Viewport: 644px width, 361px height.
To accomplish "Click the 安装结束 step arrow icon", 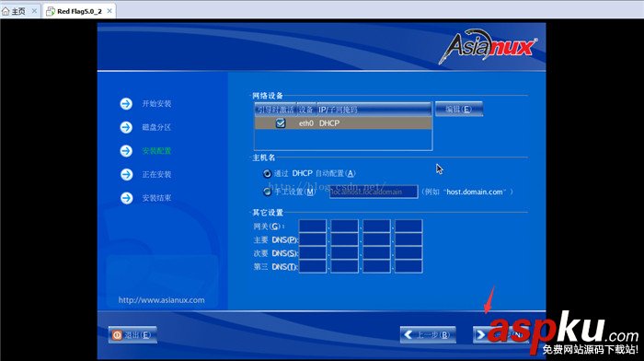I will click(x=126, y=198).
